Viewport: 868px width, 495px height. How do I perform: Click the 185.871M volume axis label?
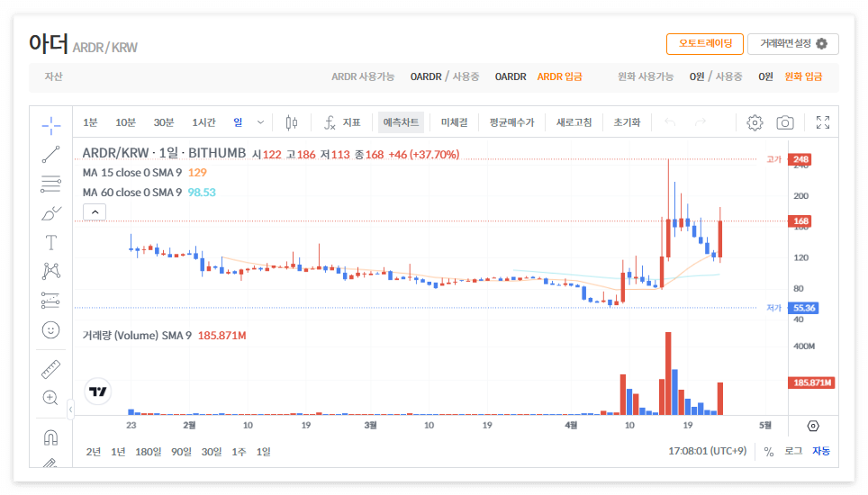click(x=811, y=382)
